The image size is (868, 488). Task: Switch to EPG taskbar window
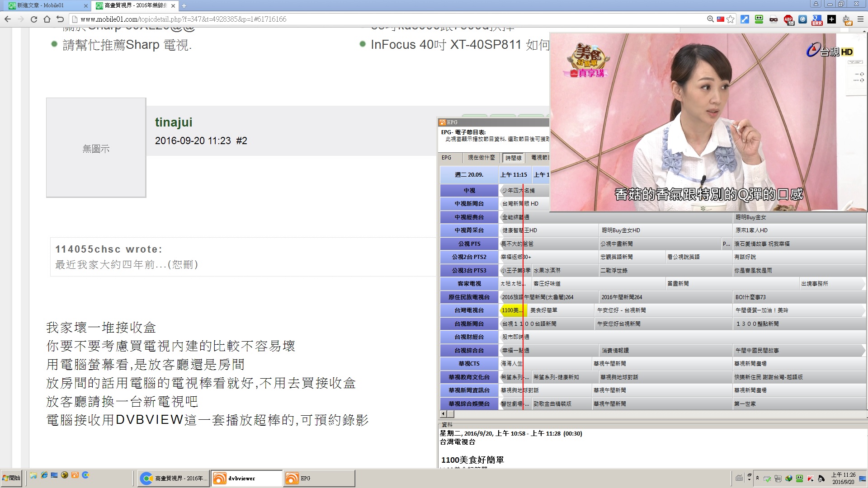pyautogui.click(x=319, y=478)
